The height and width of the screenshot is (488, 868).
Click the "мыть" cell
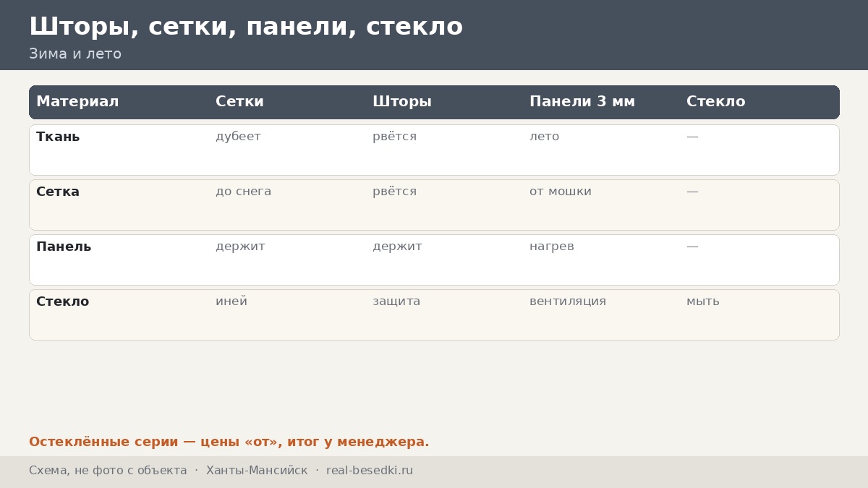(703, 301)
